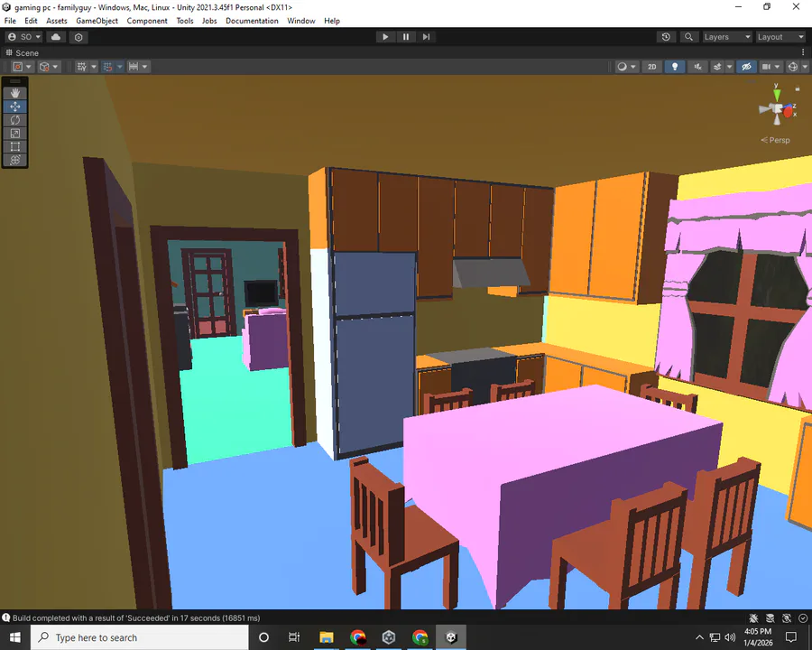
Task: Open Unity Cloud services
Action: [56, 37]
